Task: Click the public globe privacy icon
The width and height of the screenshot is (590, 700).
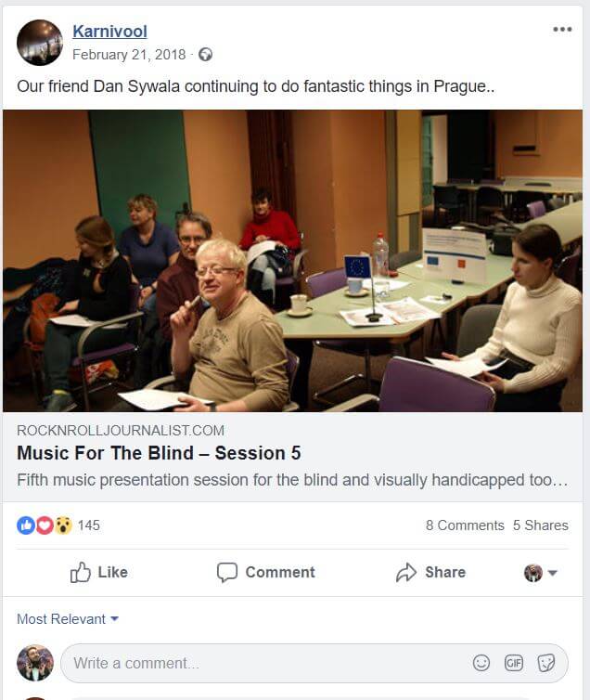Action: 205,55
